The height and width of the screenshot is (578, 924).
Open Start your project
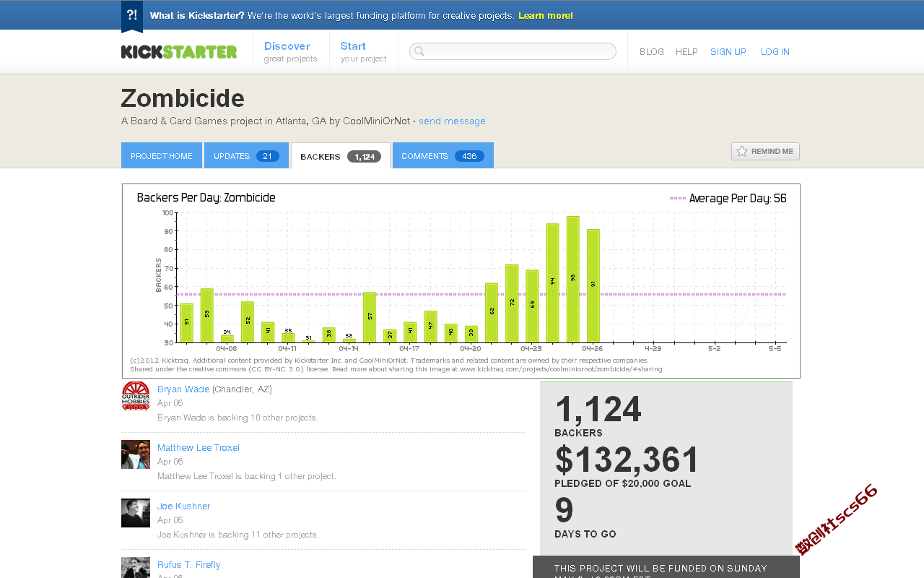[364, 51]
